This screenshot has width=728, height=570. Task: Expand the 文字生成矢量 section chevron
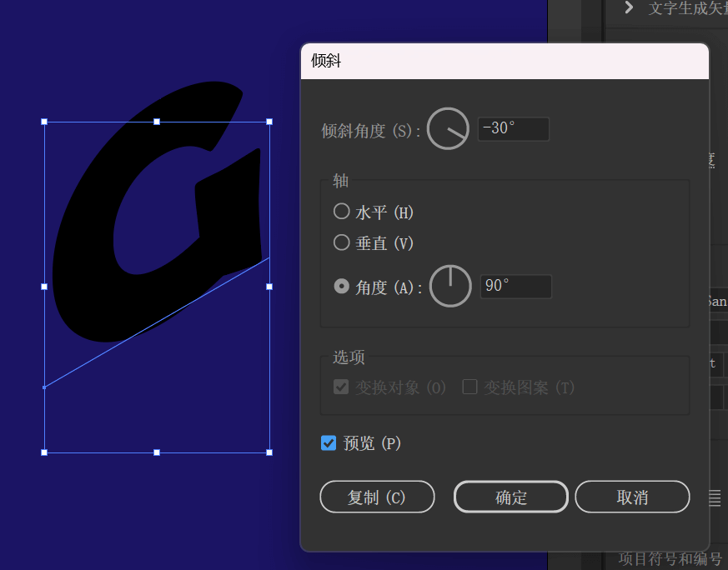click(629, 7)
